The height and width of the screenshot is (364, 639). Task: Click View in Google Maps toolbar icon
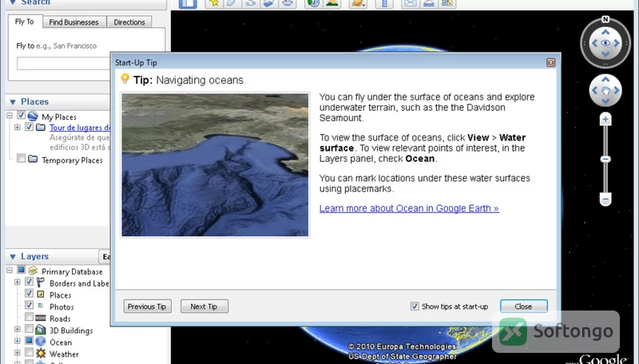click(x=447, y=3)
